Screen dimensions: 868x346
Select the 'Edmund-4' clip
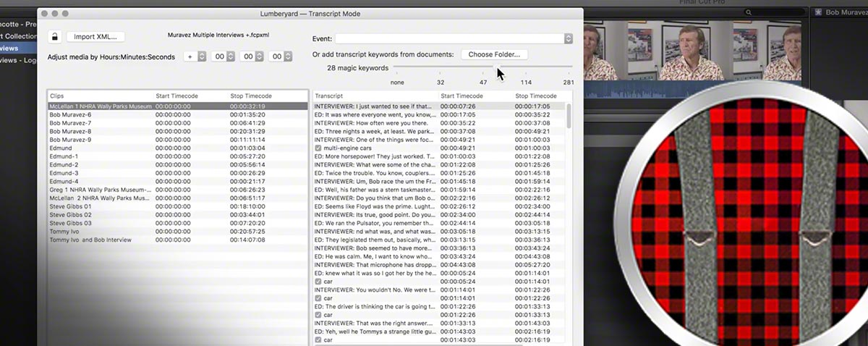(177, 181)
